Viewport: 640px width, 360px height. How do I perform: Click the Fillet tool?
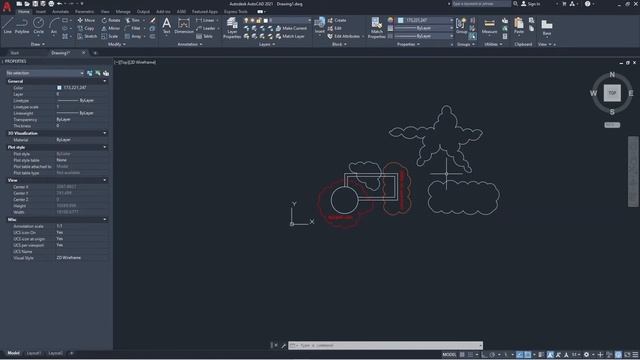click(133, 28)
